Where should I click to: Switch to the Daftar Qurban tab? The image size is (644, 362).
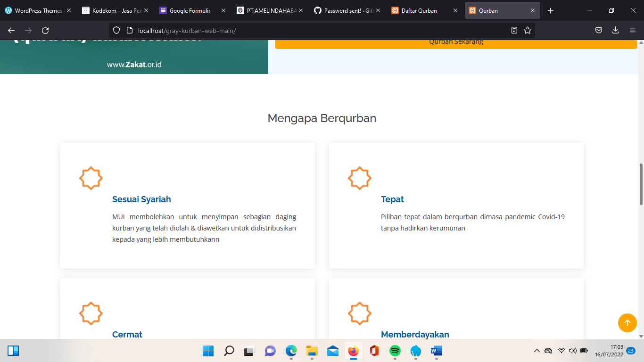419,10
